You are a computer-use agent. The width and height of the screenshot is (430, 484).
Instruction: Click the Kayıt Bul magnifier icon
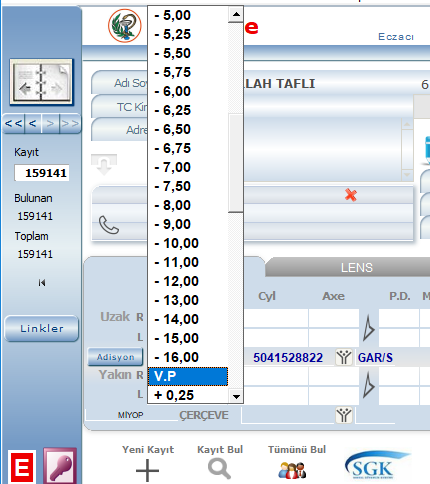click(x=219, y=469)
